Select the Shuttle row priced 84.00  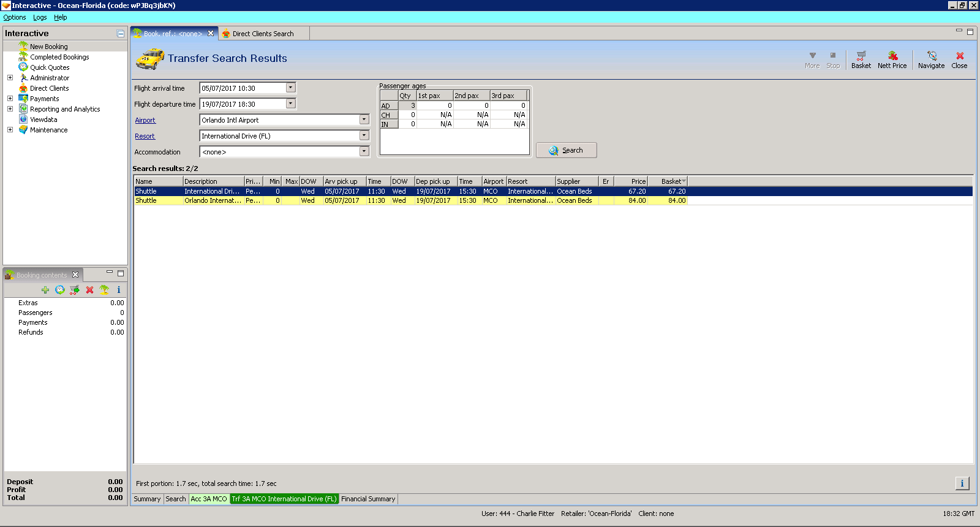coord(410,200)
